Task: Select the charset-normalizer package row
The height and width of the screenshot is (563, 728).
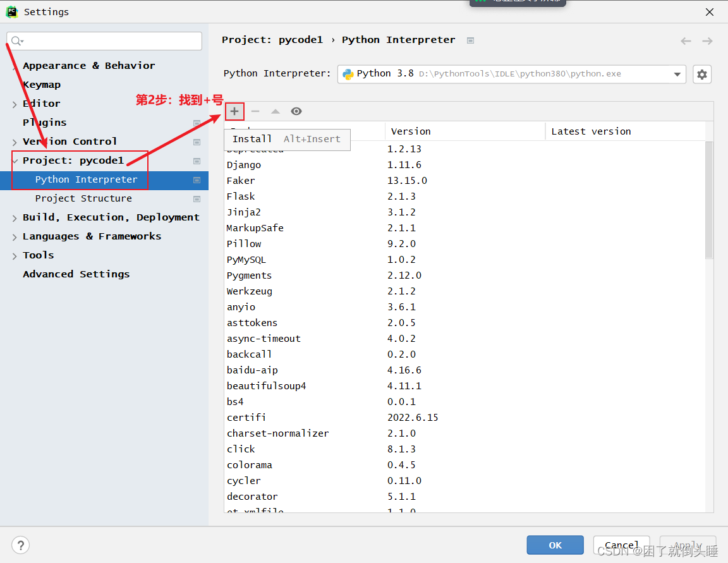Action: (464, 433)
